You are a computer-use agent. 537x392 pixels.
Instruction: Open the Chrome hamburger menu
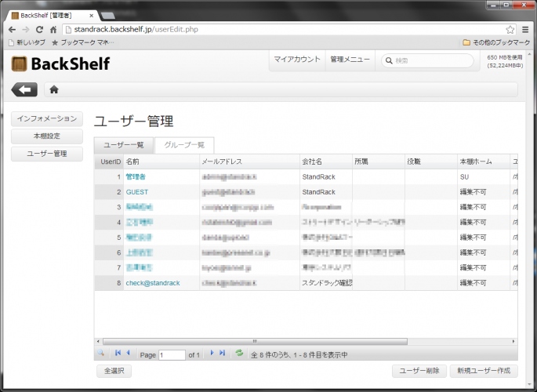pos(525,30)
